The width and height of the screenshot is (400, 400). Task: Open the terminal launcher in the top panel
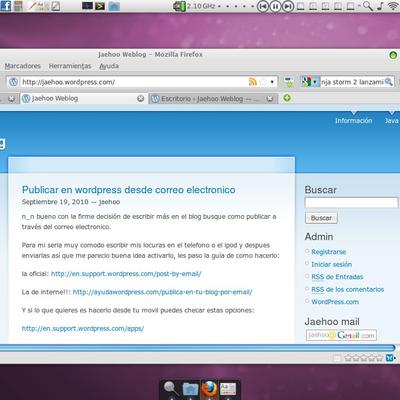[x=100, y=6]
